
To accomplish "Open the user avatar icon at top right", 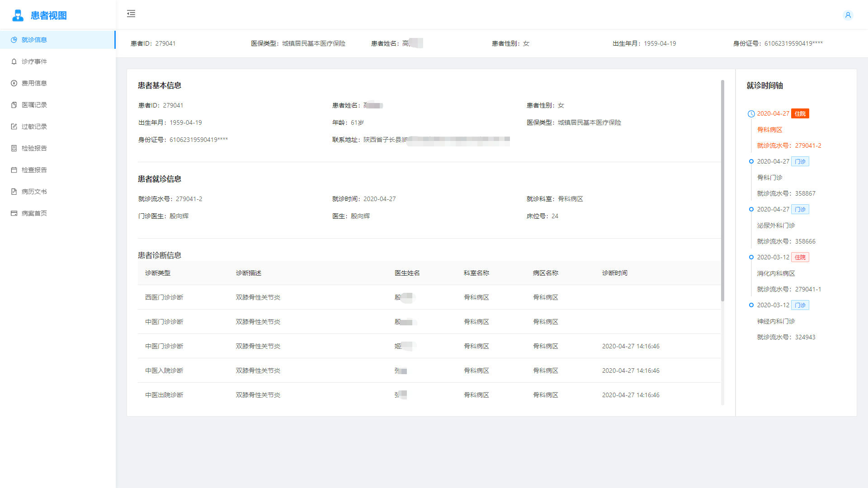I will point(848,15).
